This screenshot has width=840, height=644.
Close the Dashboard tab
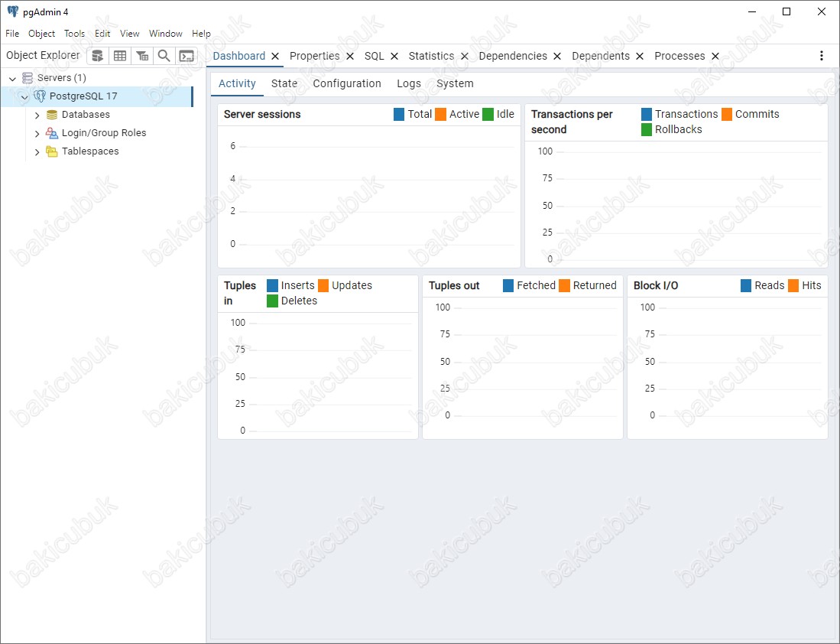point(275,57)
